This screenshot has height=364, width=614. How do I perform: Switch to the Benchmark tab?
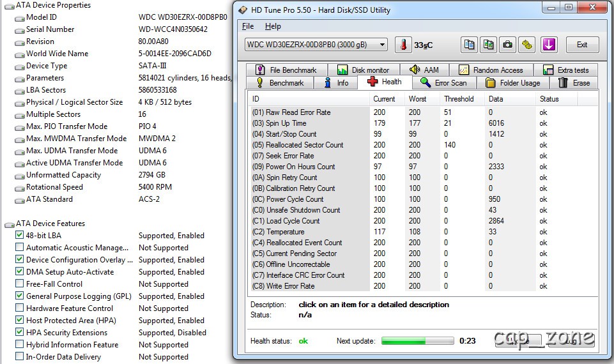[280, 83]
